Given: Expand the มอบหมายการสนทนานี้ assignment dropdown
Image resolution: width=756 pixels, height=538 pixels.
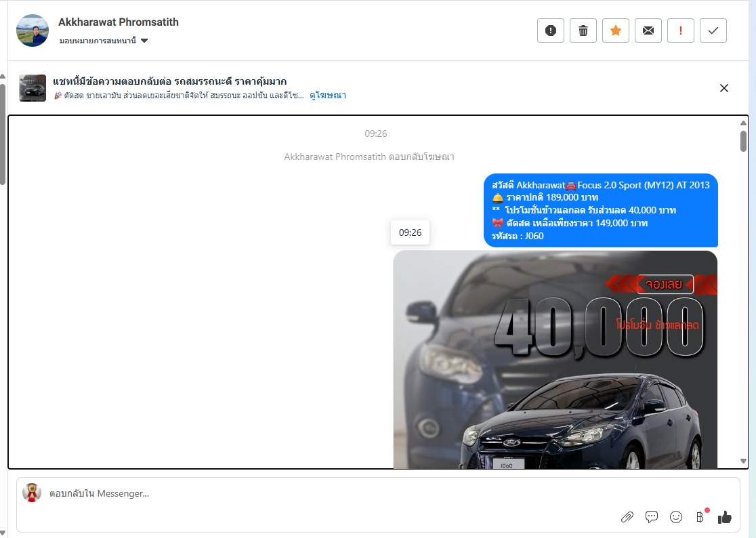Looking at the screenshot, I should click(103, 41).
